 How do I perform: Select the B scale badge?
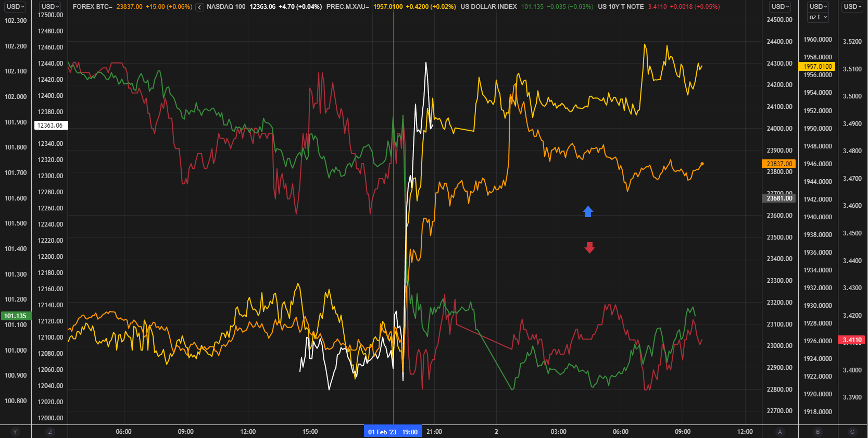(x=818, y=432)
